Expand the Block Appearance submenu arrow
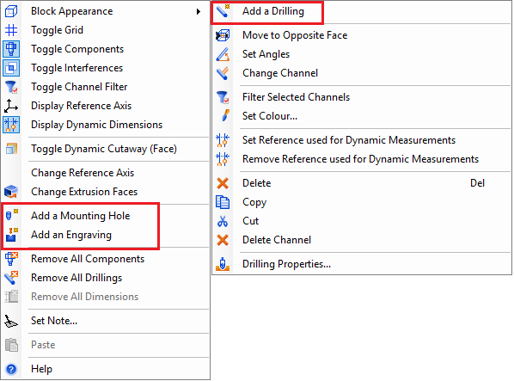The height and width of the screenshot is (381, 514). (x=198, y=11)
